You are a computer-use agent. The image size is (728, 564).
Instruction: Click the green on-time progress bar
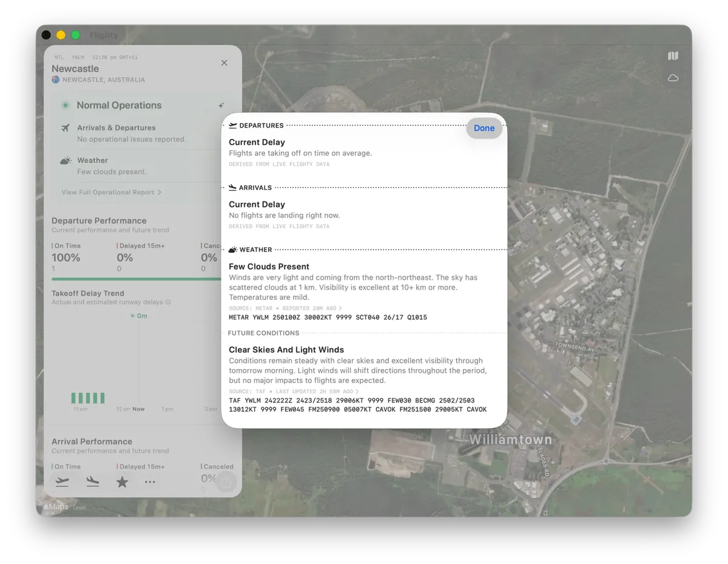click(x=137, y=279)
